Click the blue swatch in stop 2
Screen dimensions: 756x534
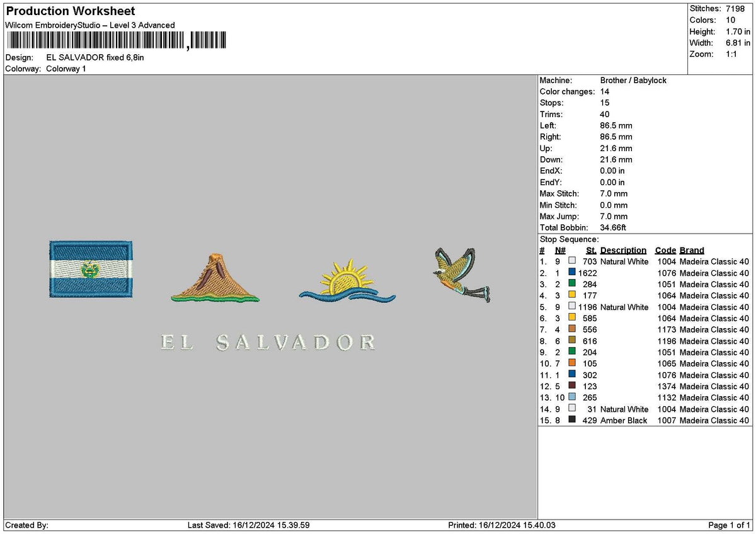(572, 273)
